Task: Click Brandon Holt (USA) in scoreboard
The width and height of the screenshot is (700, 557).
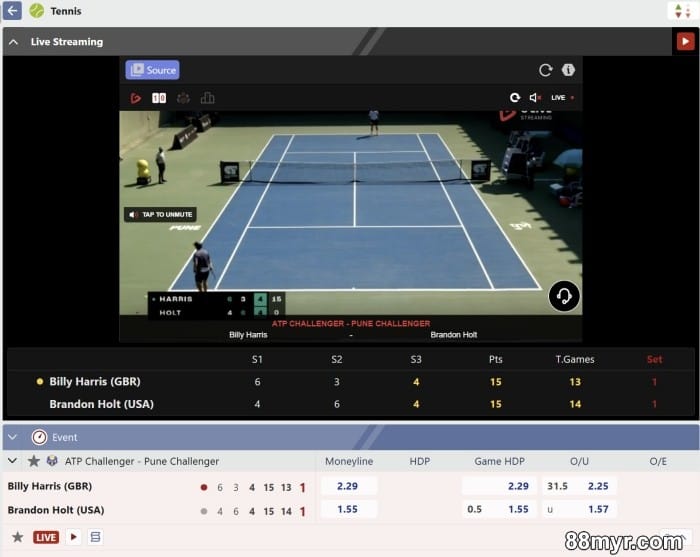Action: click(101, 404)
